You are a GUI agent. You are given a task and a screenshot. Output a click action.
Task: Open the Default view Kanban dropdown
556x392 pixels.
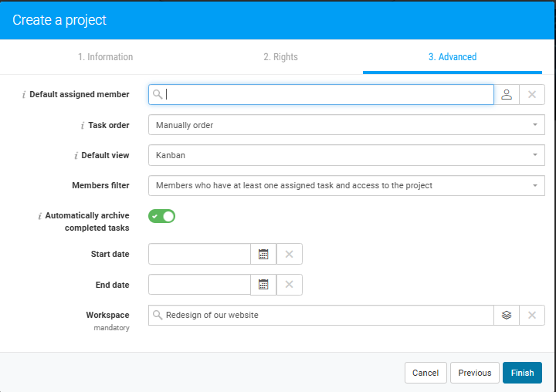click(346, 155)
